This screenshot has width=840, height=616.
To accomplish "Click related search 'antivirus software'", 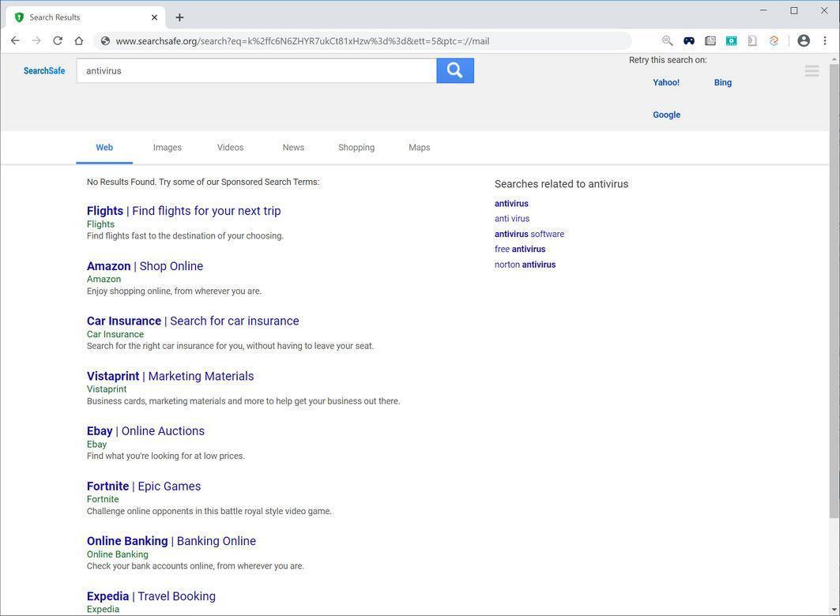I will click(529, 234).
